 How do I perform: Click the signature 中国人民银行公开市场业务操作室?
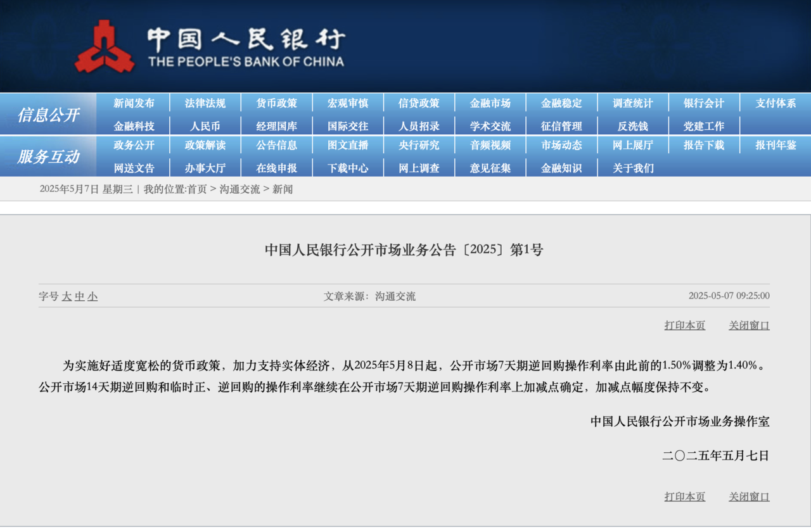pyautogui.click(x=680, y=421)
